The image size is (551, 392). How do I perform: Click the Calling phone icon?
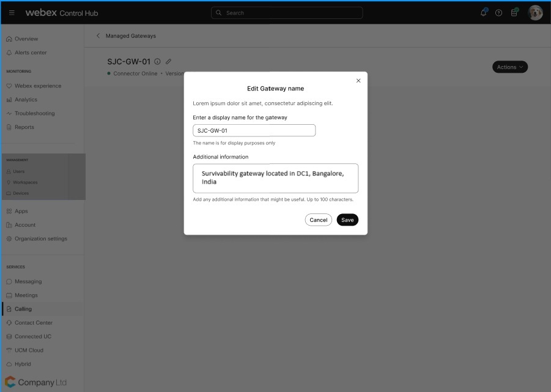pyautogui.click(x=9, y=309)
